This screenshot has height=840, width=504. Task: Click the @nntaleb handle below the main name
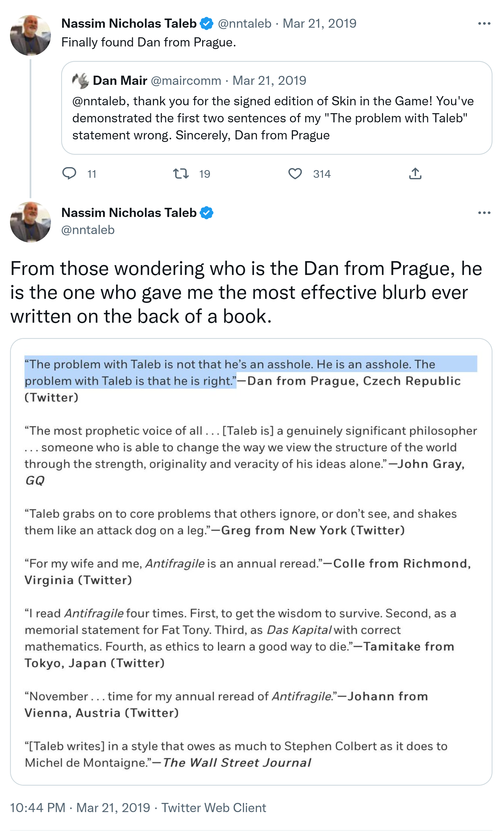tap(88, 230)
